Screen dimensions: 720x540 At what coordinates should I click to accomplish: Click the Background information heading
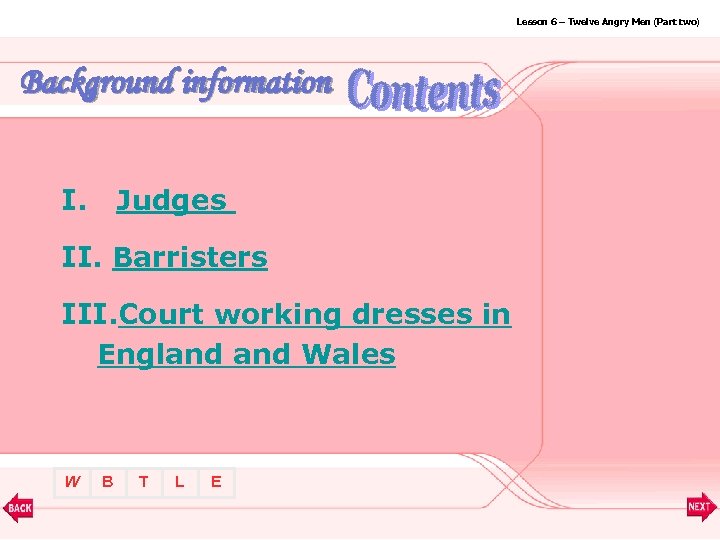tap(177, 84)
